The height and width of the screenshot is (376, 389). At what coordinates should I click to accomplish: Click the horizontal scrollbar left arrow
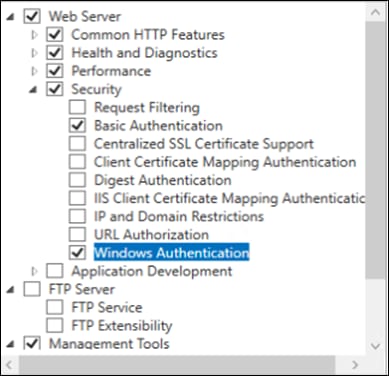click(10, 364)
